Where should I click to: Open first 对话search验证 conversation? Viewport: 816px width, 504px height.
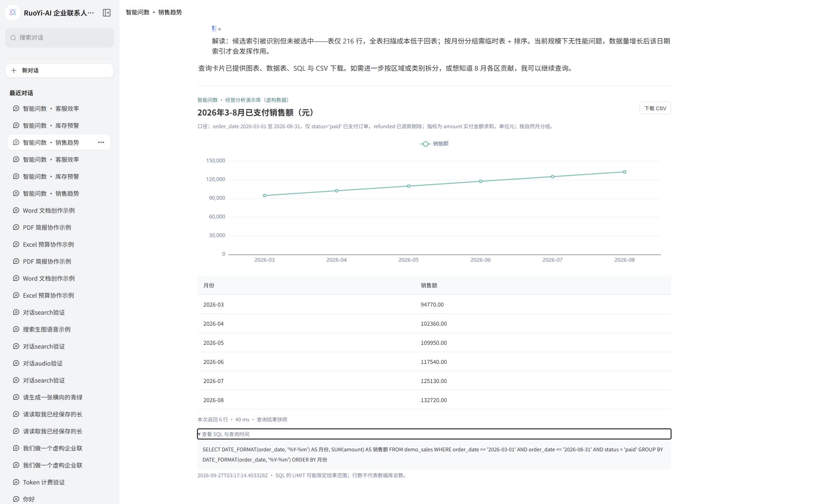pos(59,313)
